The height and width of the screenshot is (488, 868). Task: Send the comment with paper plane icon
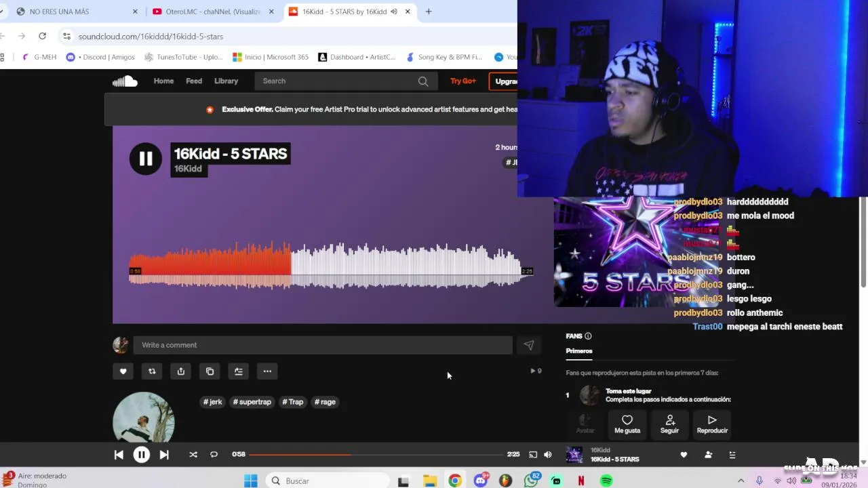coord(529,345)
